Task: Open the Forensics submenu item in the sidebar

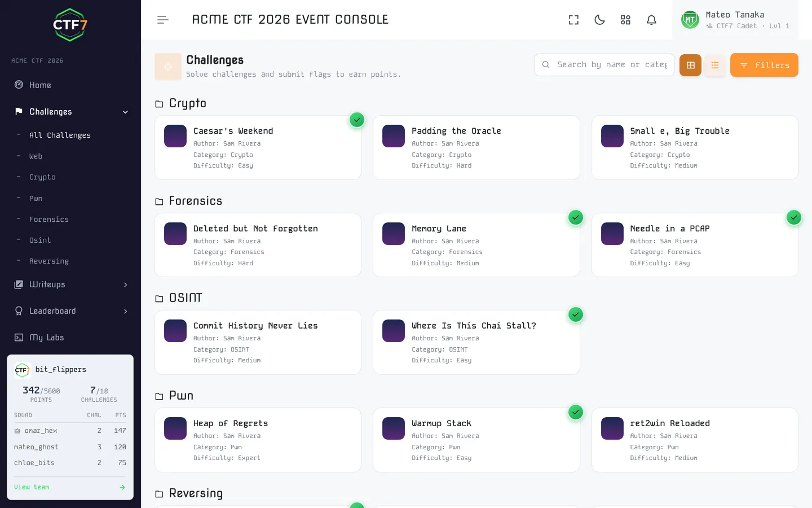Action: tap(48, 219)
